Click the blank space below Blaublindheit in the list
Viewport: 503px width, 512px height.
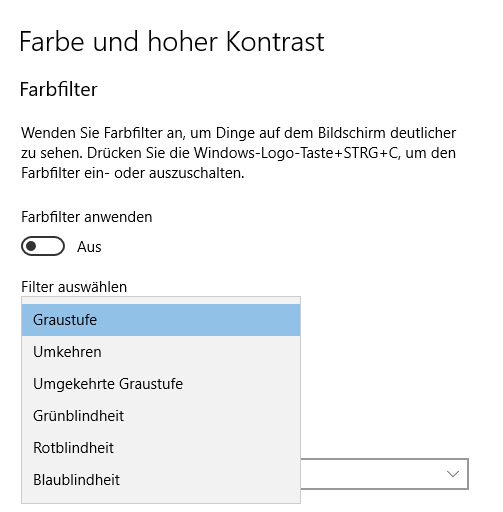[x=161, y=499]
